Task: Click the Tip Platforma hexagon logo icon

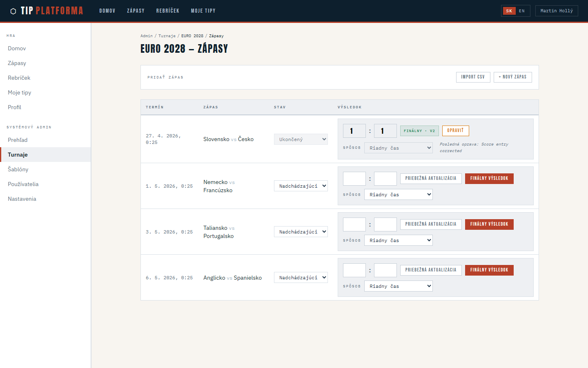Action: [13, 11]
